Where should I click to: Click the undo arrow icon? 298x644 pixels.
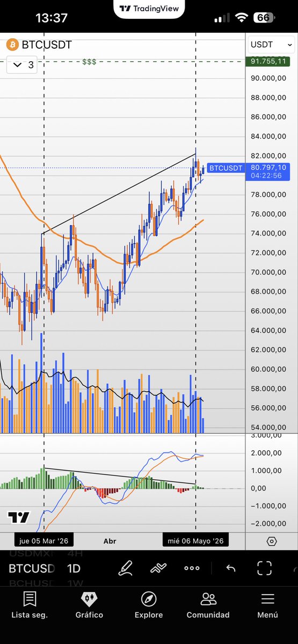(x=231, y=568)
